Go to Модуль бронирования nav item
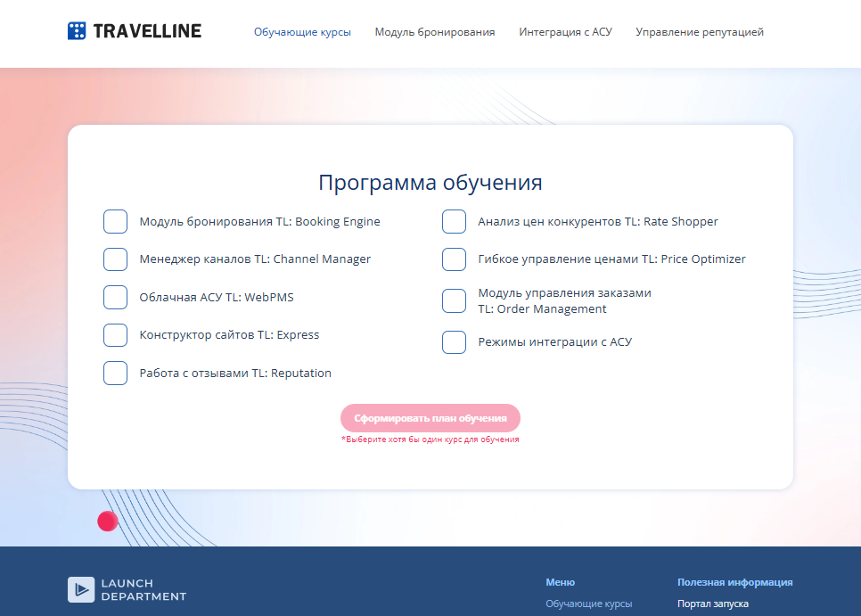861x616 pixels. pyautogui.click(x=435, y=32)
